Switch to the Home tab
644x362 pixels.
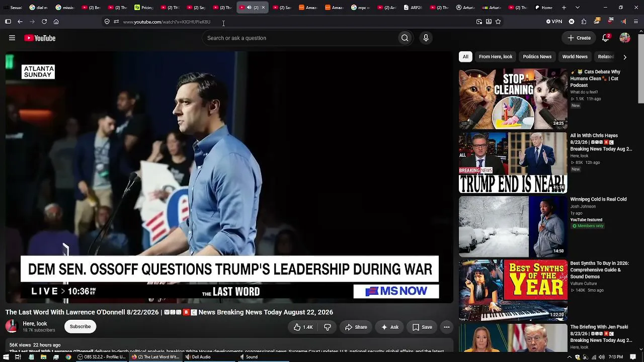544,8
